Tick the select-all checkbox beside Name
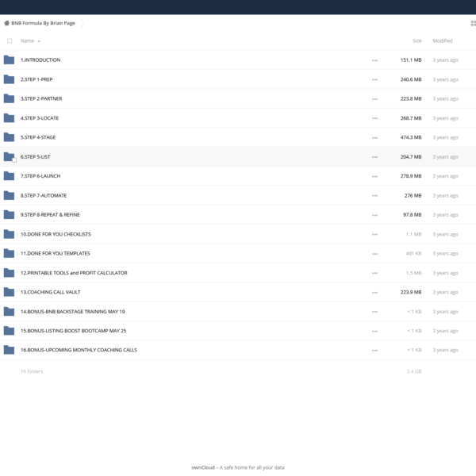476x476 pixels. pos(10,41)
